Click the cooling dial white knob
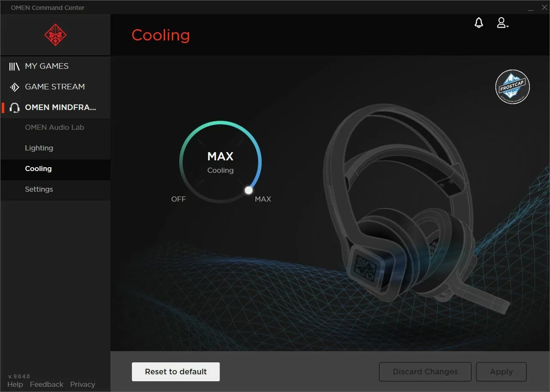 pyautogui.click(x=248, y=190)
